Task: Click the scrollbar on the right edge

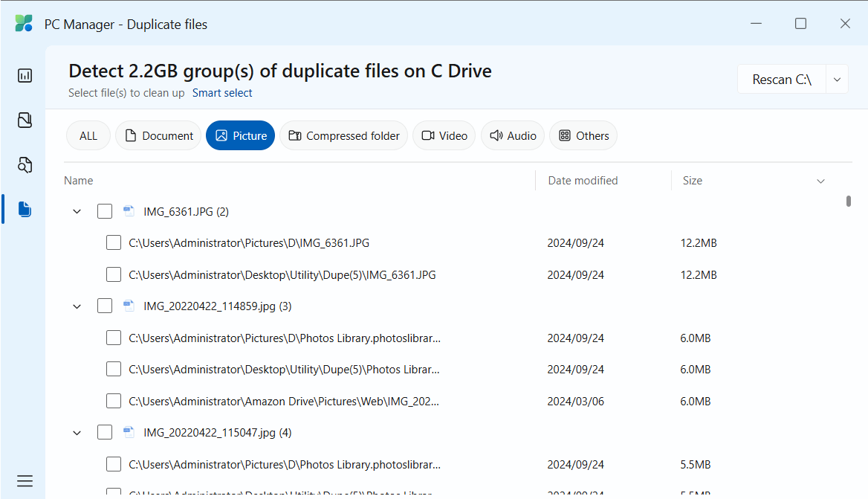Action: pyautogui.click(x=847, y=201)
